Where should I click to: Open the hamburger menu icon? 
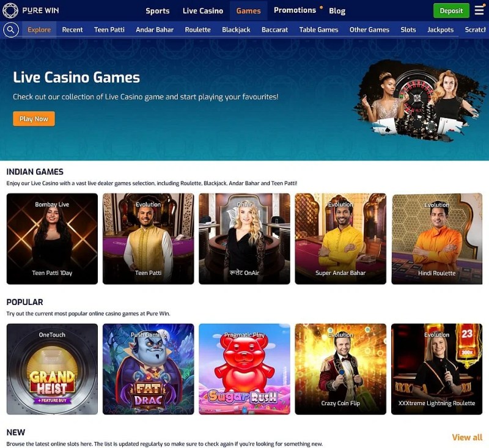pyautogui.click(x=479, y=10)
